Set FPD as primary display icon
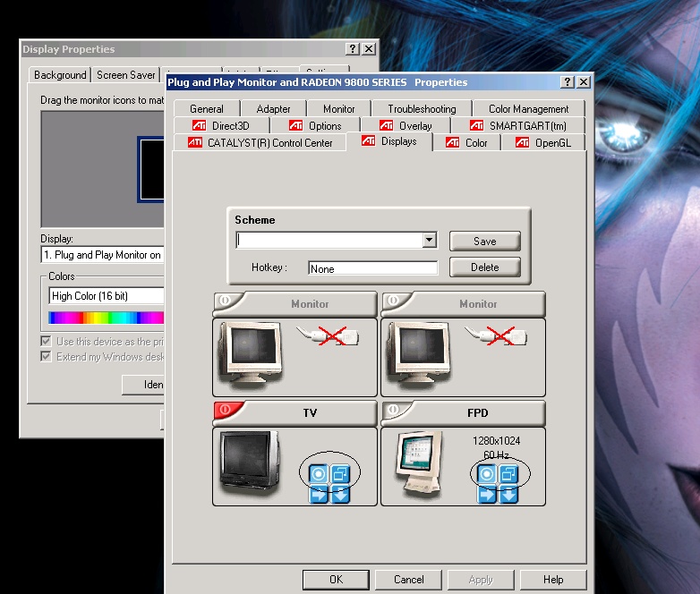 487,474
